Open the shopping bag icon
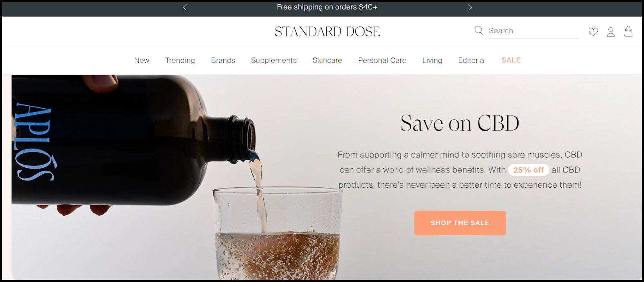This screenshot has width=644, height=282. click(628, 32)
